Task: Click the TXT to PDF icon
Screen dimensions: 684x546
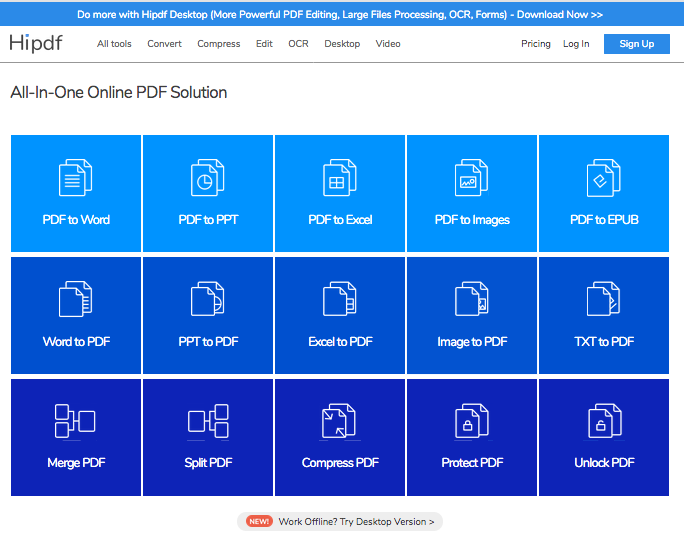Action: click(604, 299)
